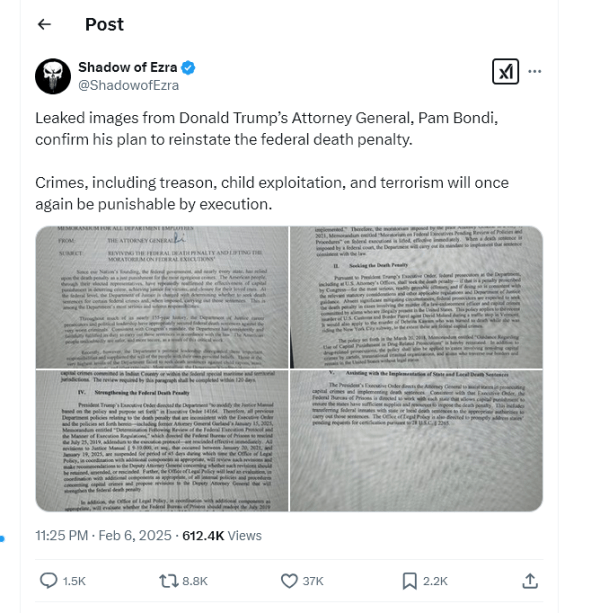Viewport: 600px width, 613px height.
Task: Open the Shadow of Ezra display name
Action: point(127,67)
